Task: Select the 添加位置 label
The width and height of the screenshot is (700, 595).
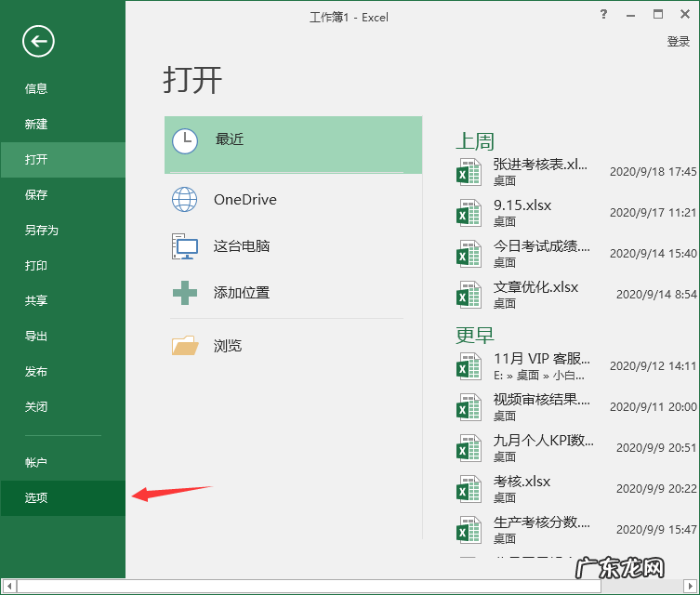Action: [242, 293]
